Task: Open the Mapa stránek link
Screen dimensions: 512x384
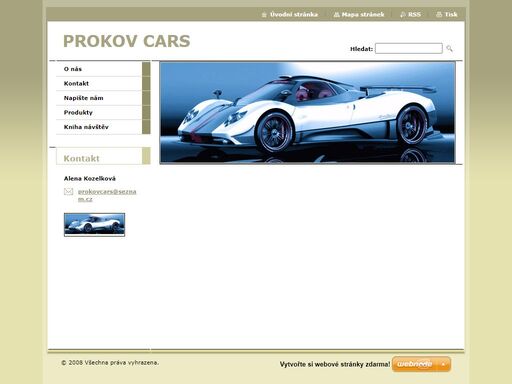Action: coord(363,15)
